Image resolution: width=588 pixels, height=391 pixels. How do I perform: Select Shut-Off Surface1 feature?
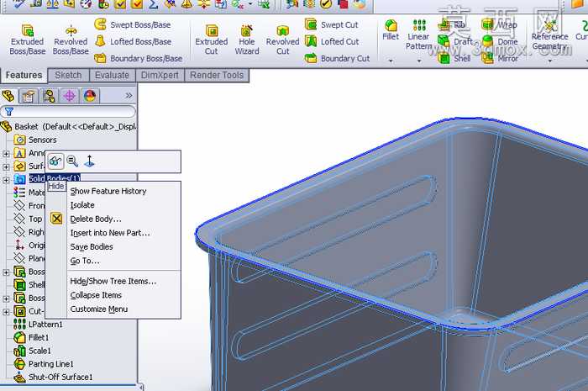[53, 377]
